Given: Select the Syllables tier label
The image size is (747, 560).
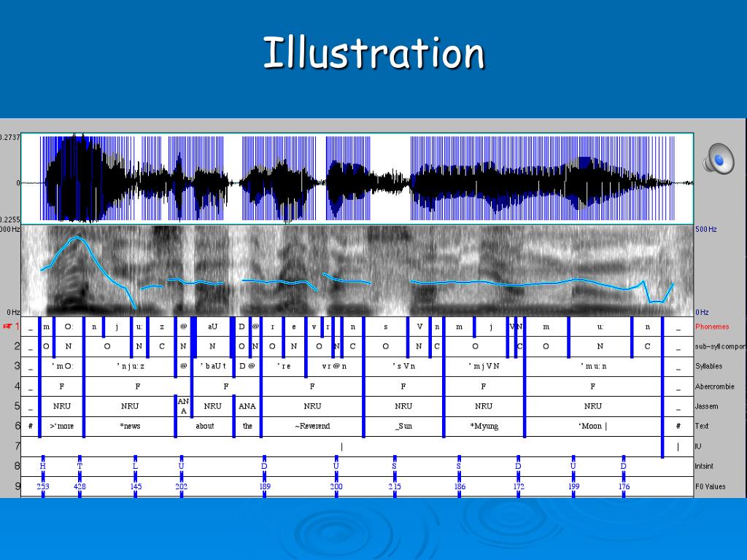Looking at the screenshot, I should click(x=708, y=366).
